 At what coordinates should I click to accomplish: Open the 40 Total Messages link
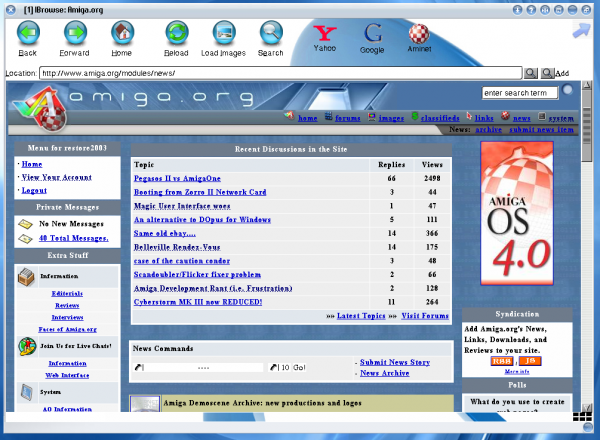click(x=73, y=238)
